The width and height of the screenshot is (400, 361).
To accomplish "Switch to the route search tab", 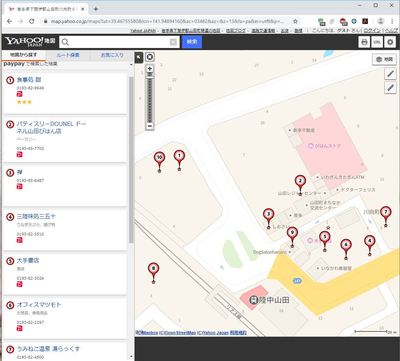I will pyautogui.click(x=68, y=55).
